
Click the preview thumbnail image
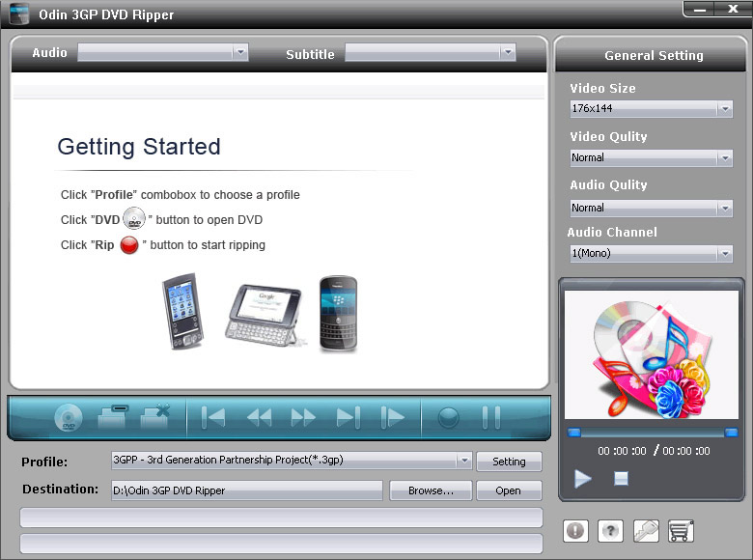(652, 355)
